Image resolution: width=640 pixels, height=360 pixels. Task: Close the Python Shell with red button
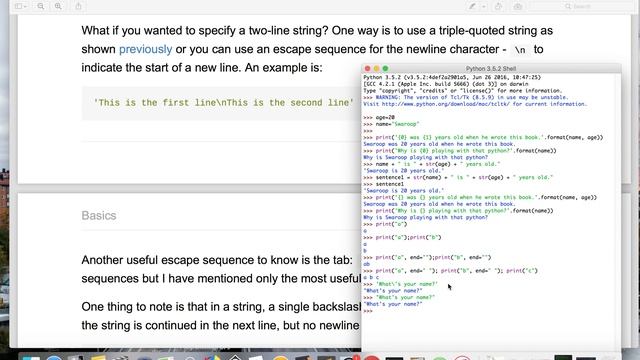pyautogui.click(x=367, y=69)
